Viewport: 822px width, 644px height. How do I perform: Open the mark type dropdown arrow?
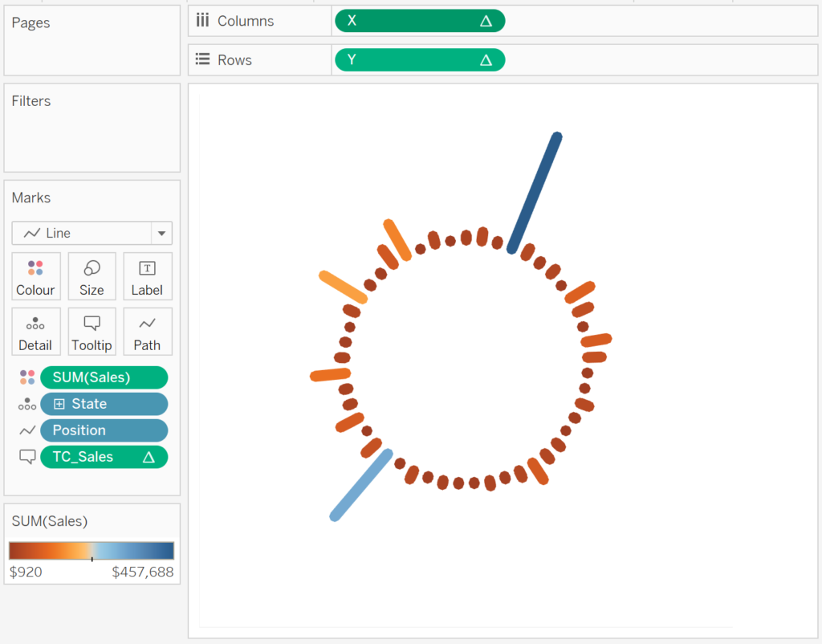click(x=162, y=234)
